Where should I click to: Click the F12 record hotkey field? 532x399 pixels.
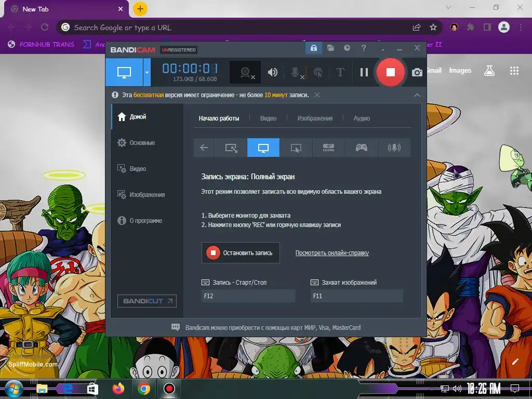click(x=248, y=296)
